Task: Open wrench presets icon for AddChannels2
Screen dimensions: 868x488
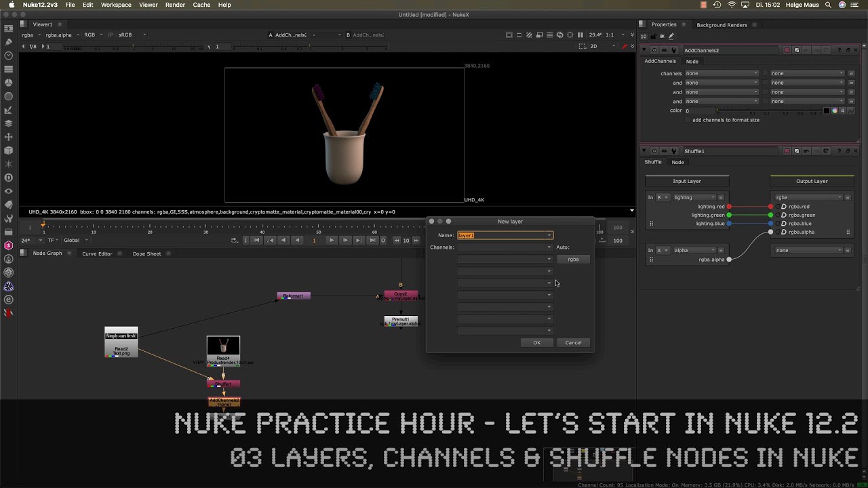Action: click(x=673, y=50)
